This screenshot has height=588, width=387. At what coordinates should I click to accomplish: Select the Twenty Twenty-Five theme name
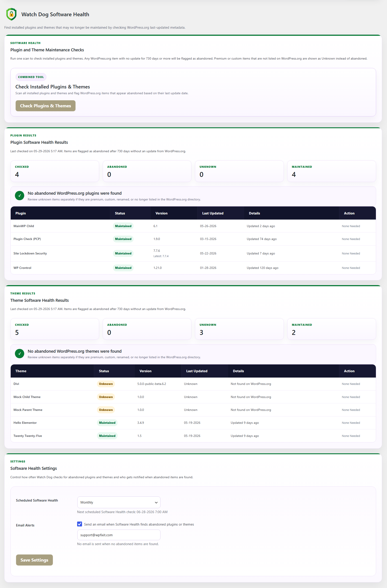pyautogui.click(x=28, y=436)
